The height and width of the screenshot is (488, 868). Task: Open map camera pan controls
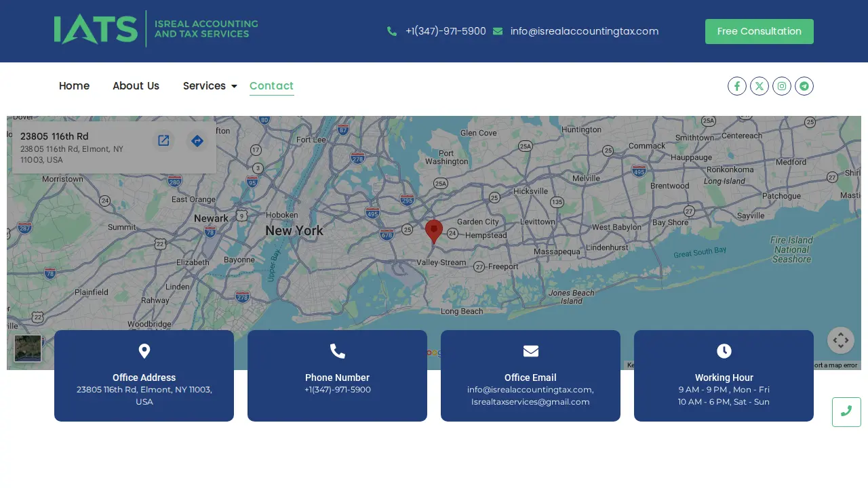click(x=841, y=340)
